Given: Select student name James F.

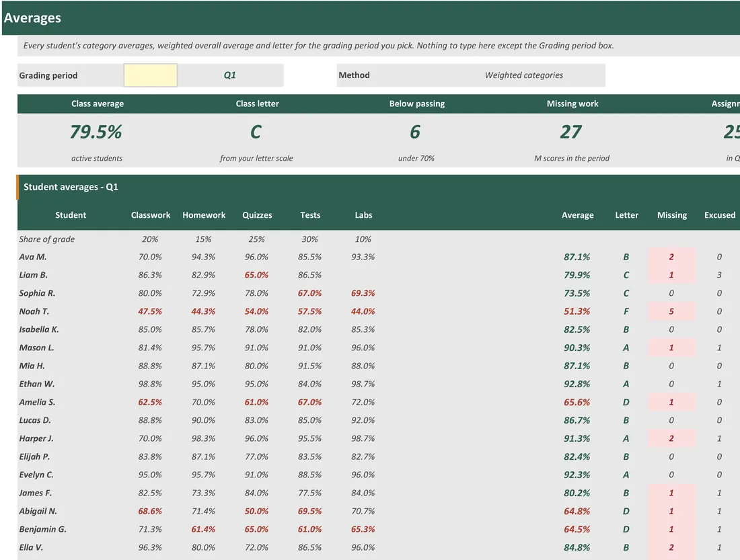Looking at the screenshot, I should (35, 493).
